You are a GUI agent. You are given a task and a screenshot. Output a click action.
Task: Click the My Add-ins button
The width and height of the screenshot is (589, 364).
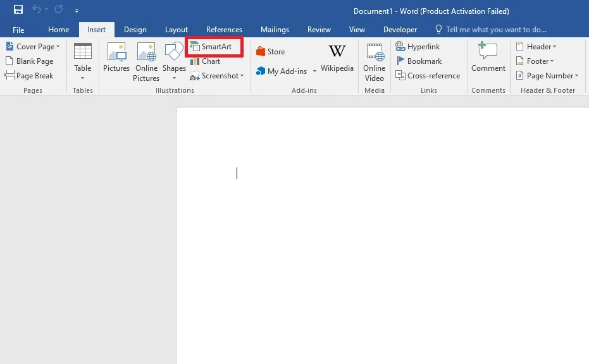[x=282, y=71]
